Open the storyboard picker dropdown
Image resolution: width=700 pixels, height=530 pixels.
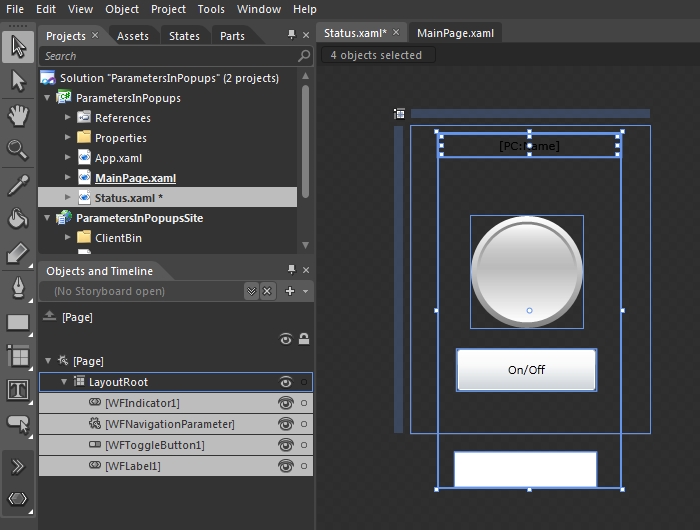coord(251,291)
